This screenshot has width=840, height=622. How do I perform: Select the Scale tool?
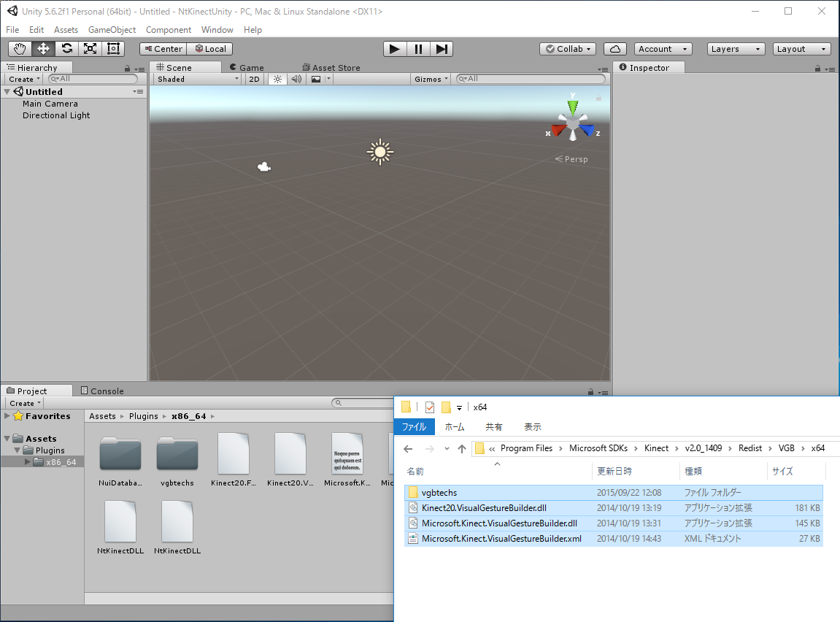click(90, 49)
